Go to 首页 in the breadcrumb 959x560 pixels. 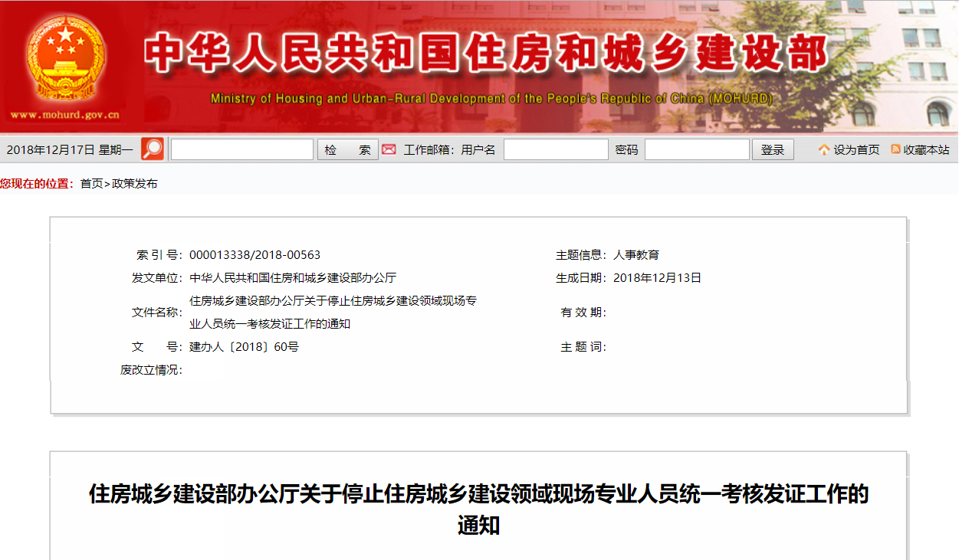click(x=91, y=184)
